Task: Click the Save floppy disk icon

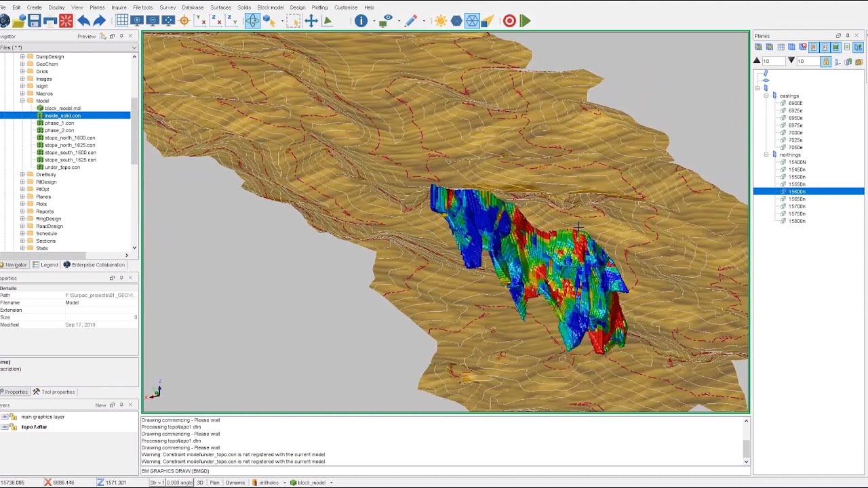Action: click(35, 21)
